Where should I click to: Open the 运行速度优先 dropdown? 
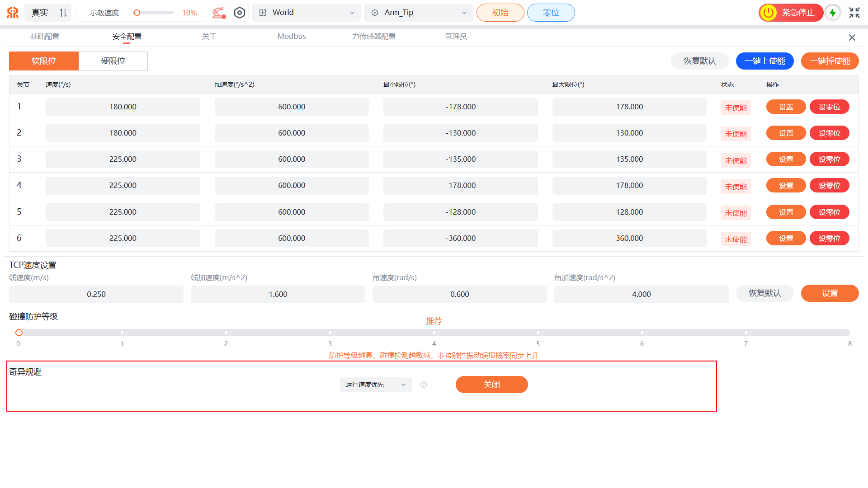pos(376,385)
